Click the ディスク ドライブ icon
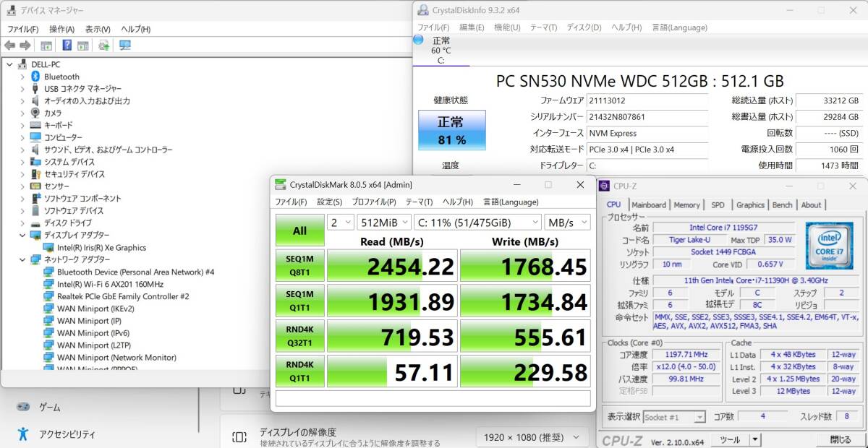Image resolution: width=868 pixels, height=448 pixels. click(35, 223)
